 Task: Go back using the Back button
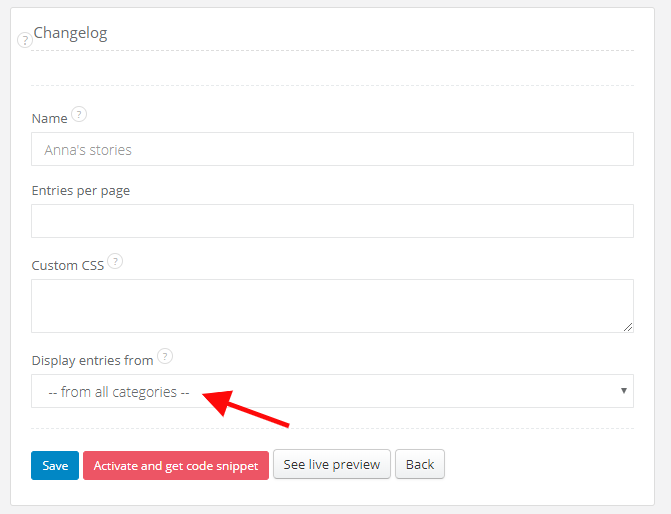(420, 464)
